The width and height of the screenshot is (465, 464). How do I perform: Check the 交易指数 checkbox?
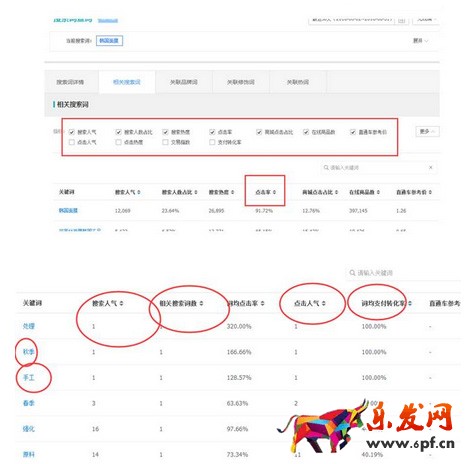165,142
